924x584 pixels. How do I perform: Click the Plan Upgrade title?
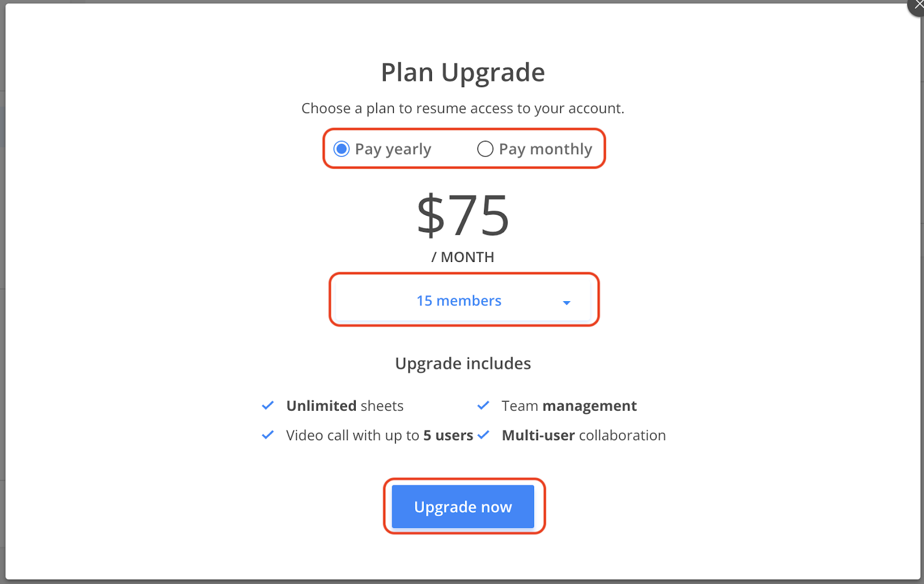tap(463, 72)
